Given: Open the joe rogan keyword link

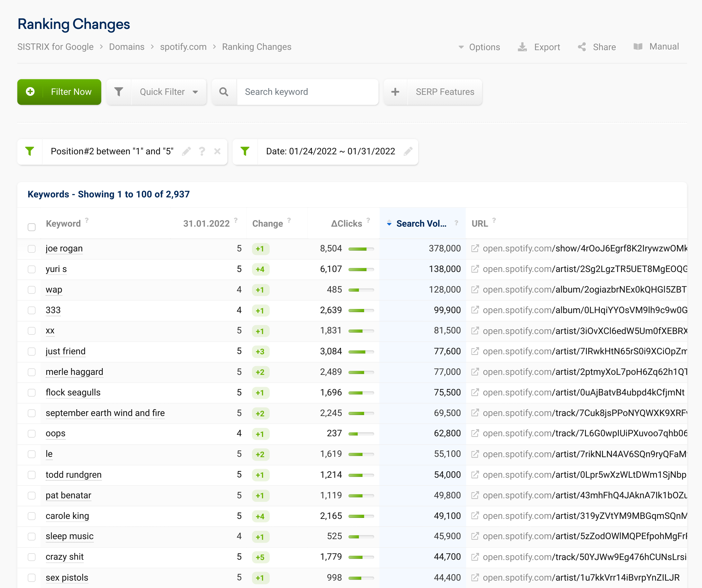Looking at the screenshot, I should click(64, 249).
